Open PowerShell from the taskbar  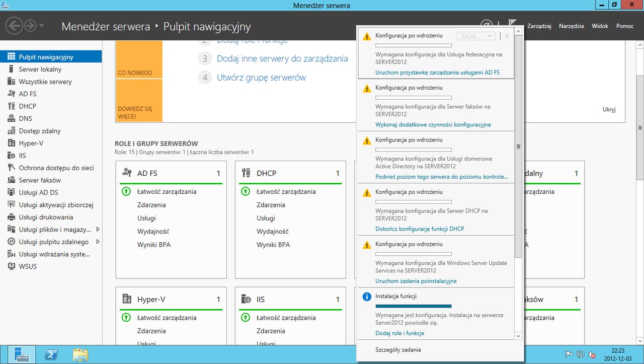51,355
